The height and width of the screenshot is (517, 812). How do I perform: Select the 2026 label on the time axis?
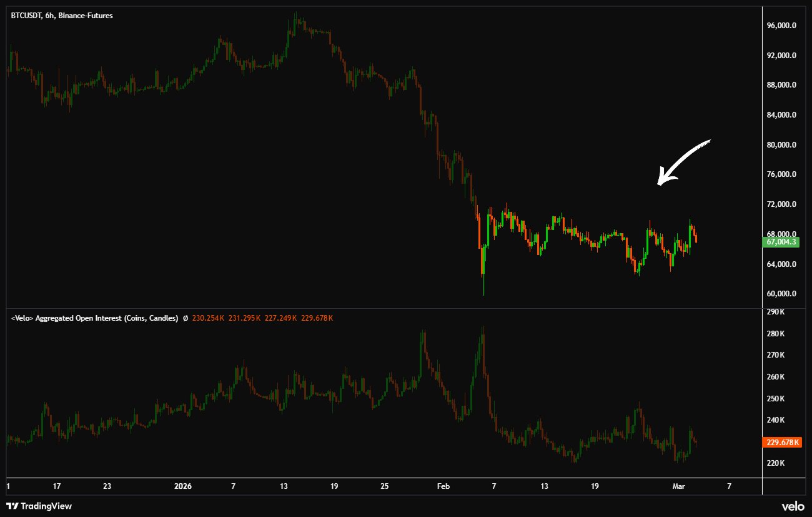(183, 486)
